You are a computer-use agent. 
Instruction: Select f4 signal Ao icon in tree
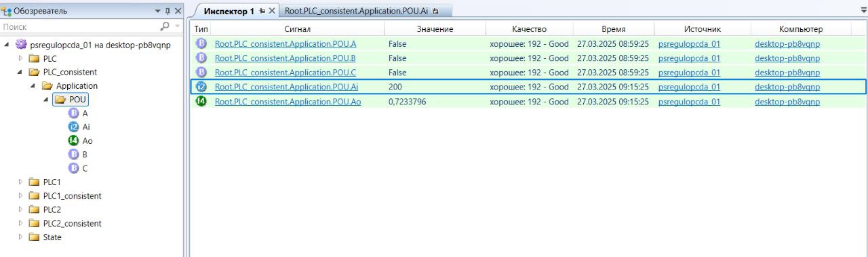coord(74,140)
